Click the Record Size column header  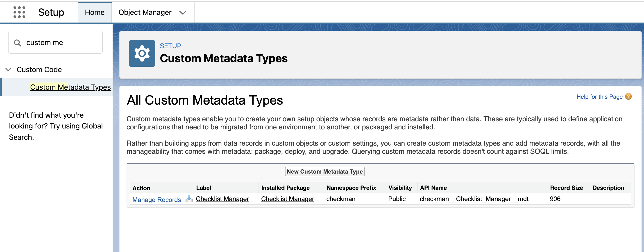[x=566, y=188]
